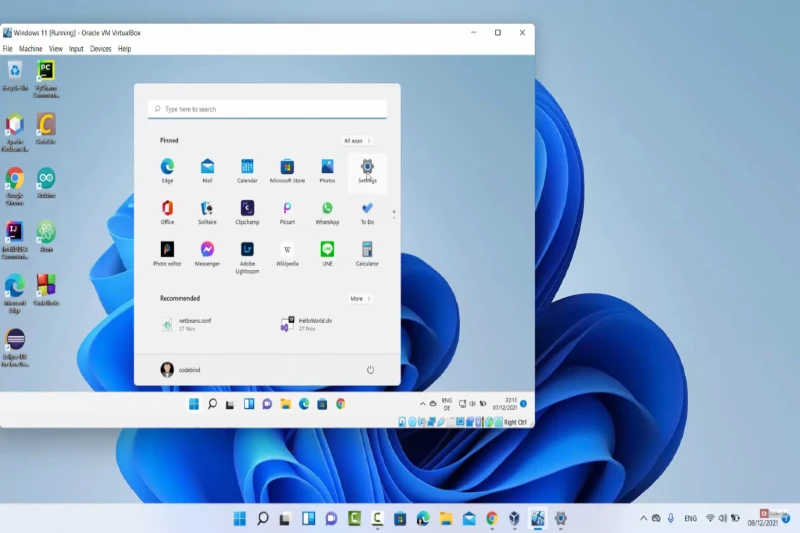The image size is (800, 533).
Task: Click the Type here to search field
Action: pyautogui.click(x=267, y=109)
